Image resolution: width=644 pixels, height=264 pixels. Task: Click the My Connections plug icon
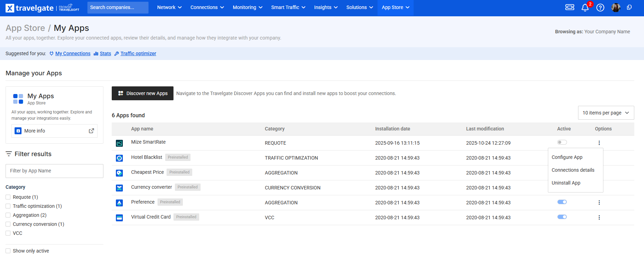51,53
